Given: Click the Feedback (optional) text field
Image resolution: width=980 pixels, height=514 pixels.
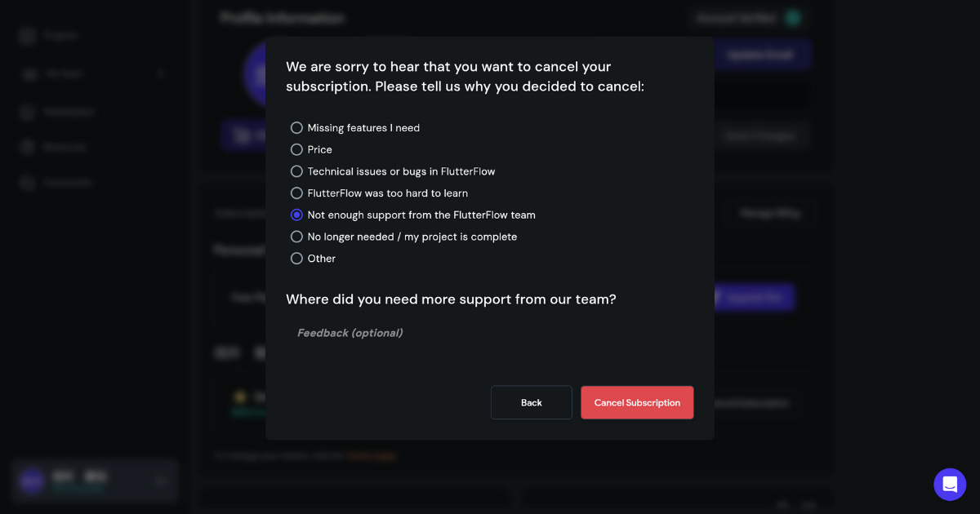Looking at the screenshot, I should point(490,333).
